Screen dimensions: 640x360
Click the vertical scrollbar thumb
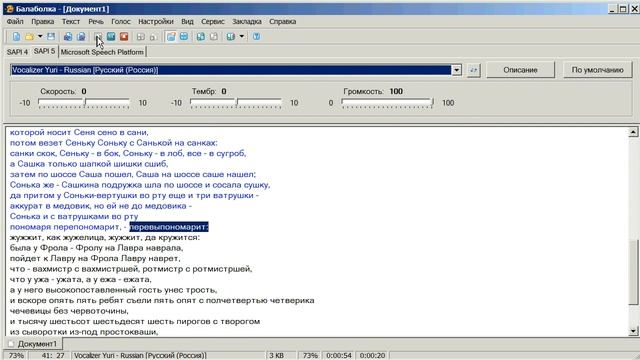(x=633, y=273)
